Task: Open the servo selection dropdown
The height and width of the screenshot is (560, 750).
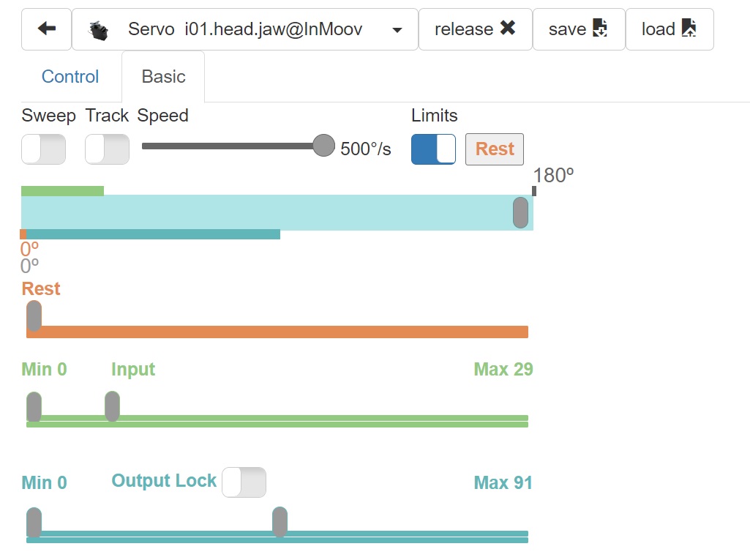Action: [x=396, y=29]
